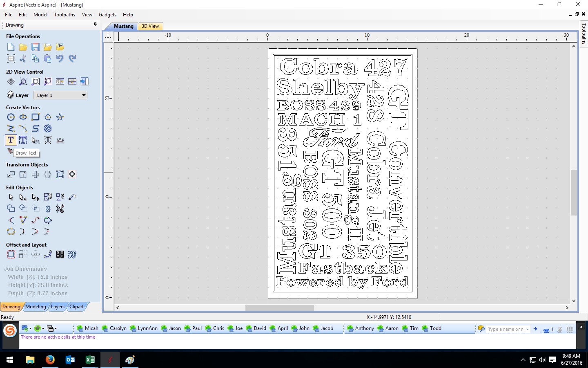Select the text on curve ABC tool
This screenshot has width=588, height=368.
pyautogui.click(x=60, y=140)
